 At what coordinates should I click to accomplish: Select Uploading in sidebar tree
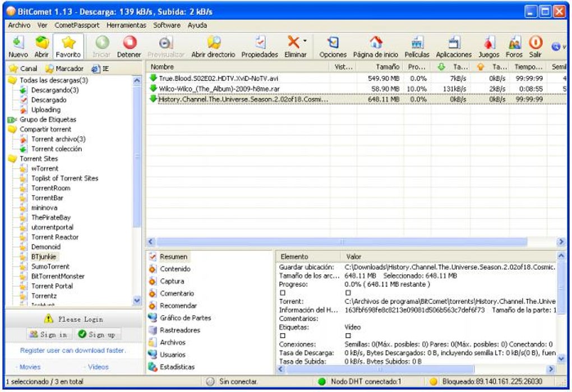point(46,110)
